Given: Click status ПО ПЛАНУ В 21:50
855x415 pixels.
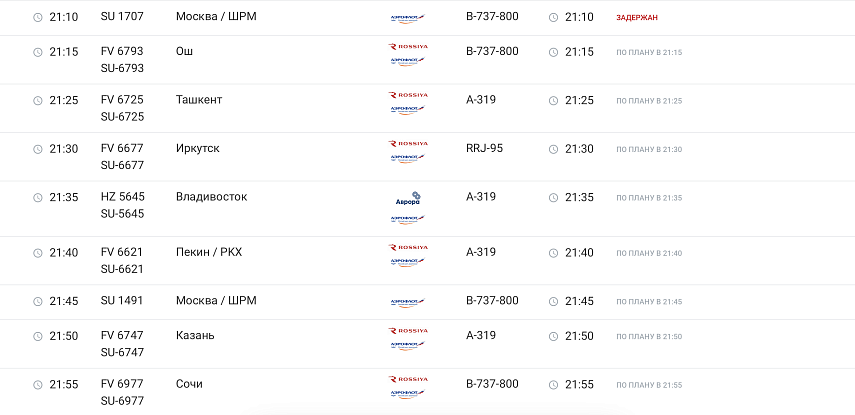Looking at the screenshot, I should (x=649, y=337).
